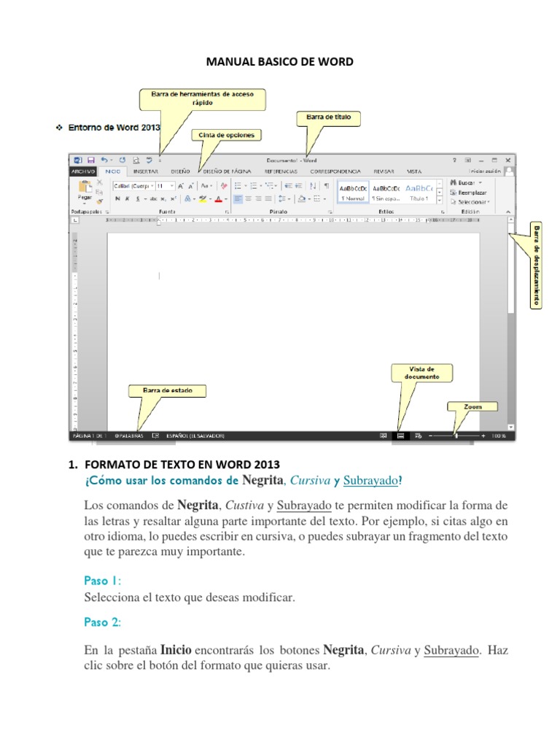This screenshot has height=747, width=560.
Task: Toggle the align right button
Action: coord(258,198)
